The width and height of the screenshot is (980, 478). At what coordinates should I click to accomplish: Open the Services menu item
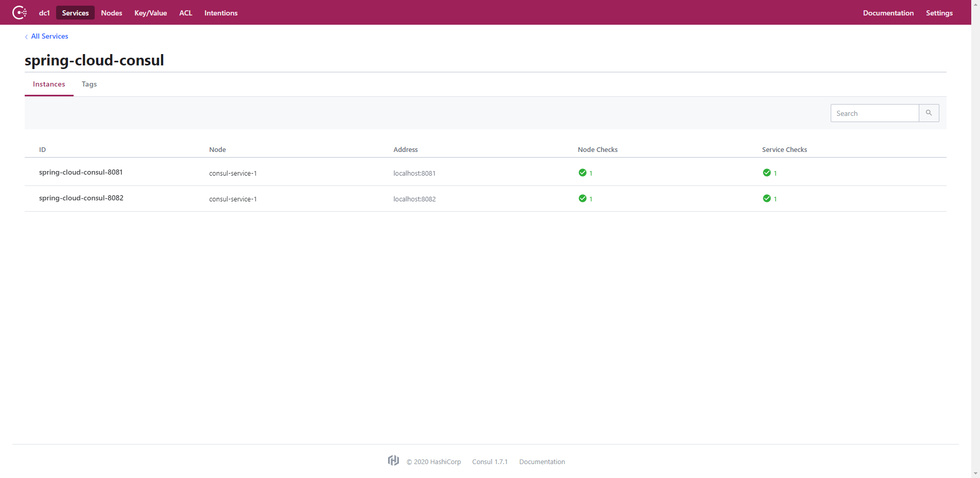pyautogui.click(x=75, y=13)
